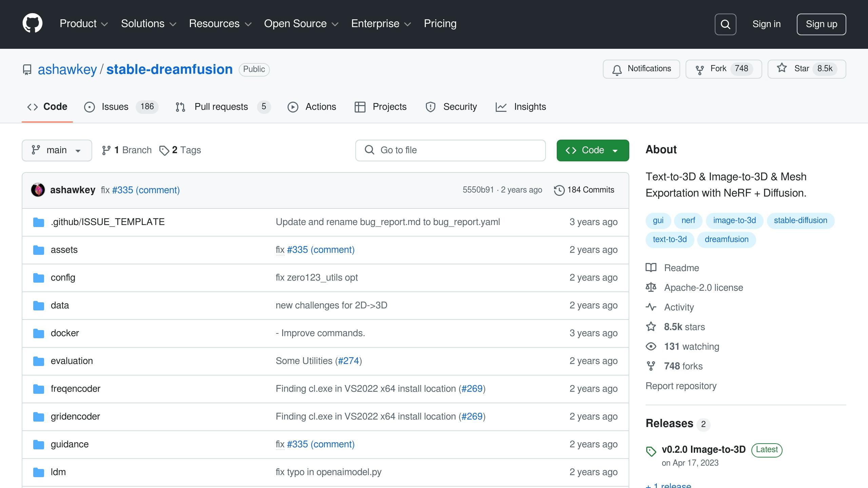The width and height of the screenshot is (868, 488).
Task: Click the Readme book icon
Action: 651,268
